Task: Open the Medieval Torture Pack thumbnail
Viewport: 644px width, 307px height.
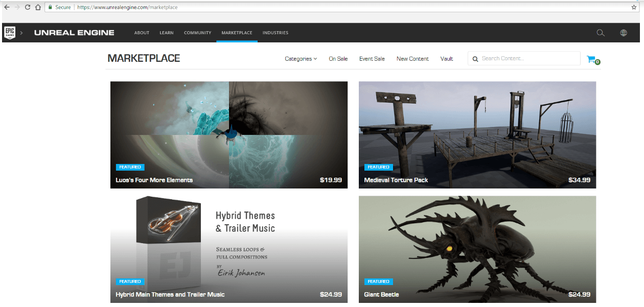Action: [x=477, y=134]
